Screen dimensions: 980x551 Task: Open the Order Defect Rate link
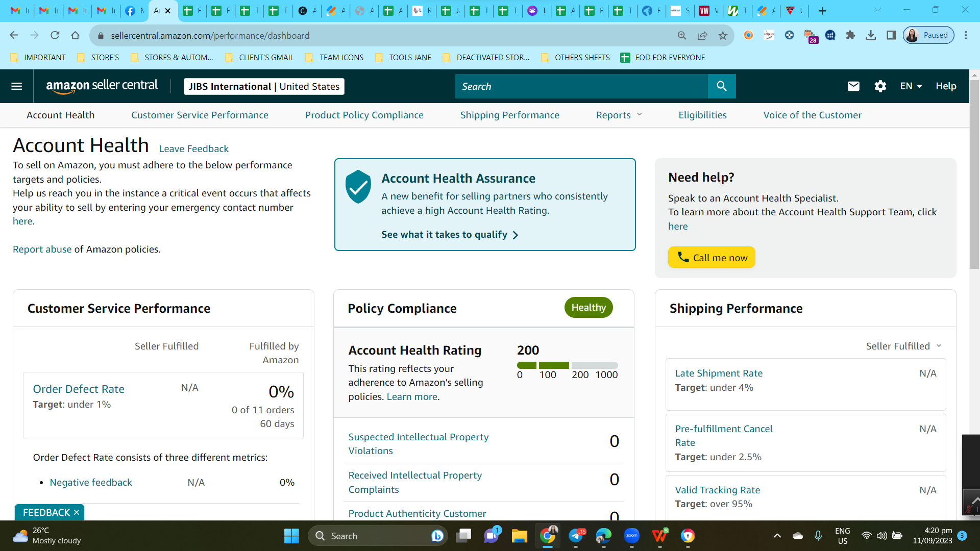[x=79, y=389]
